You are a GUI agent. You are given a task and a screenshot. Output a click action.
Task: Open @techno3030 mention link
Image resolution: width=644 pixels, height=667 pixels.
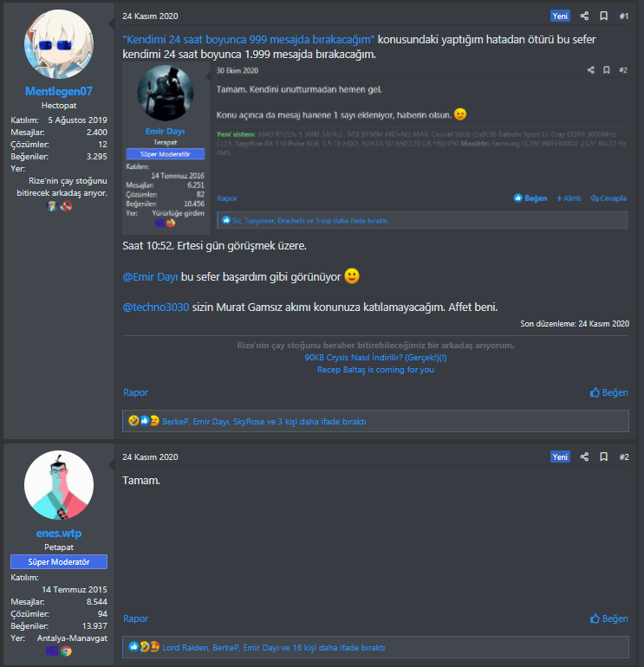[x=156, y=308]
